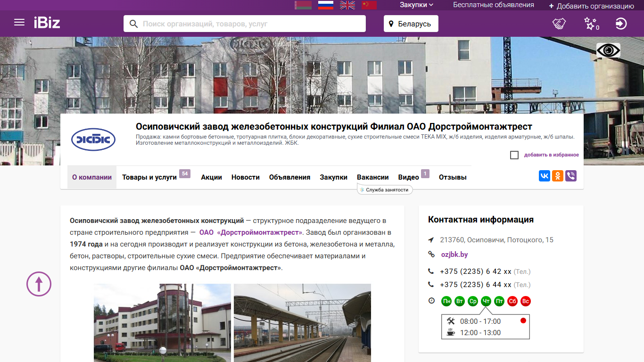The width and height of the screenshot is (644, 362).
Task: Click the company oval logo
Action: tap(93, 140)
